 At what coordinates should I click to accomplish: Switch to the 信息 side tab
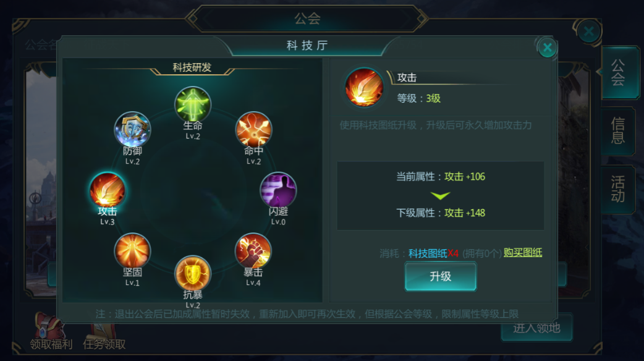[618, 130]
